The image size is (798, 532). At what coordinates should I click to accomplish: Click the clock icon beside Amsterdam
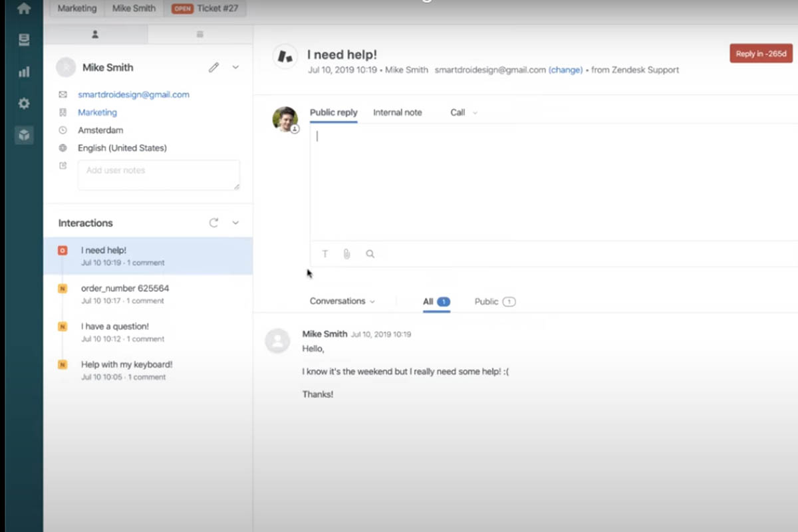click(63, 130)
